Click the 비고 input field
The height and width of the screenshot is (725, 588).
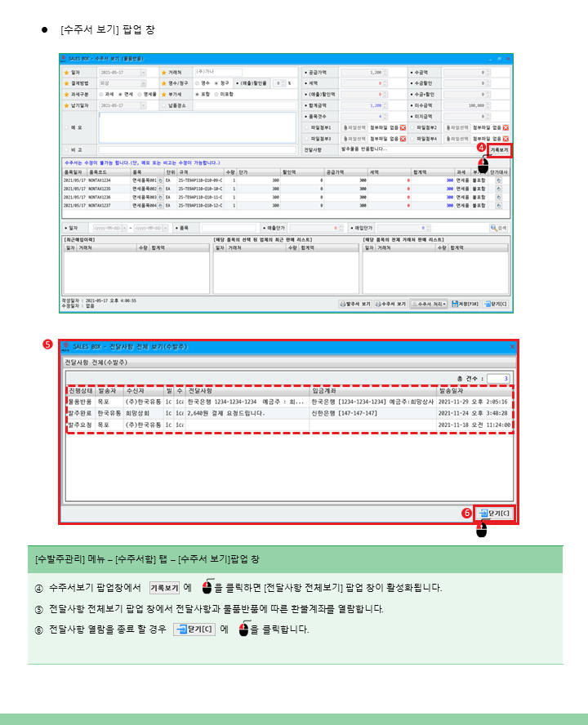pos(197,149)
